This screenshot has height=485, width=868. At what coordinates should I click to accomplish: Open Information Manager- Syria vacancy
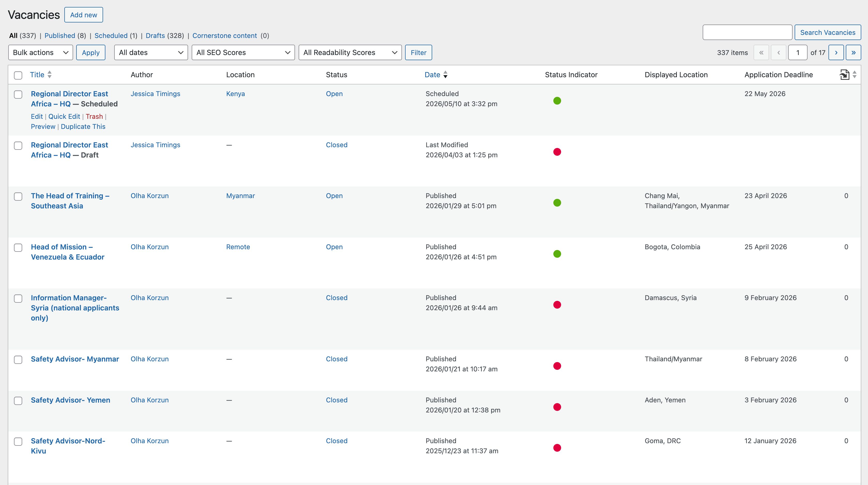pyautogui.click(x=75, y=308)
